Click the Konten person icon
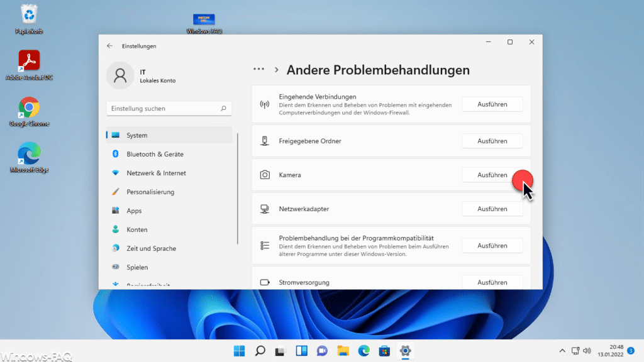The image size is (644, 362). tap(116, 229)
